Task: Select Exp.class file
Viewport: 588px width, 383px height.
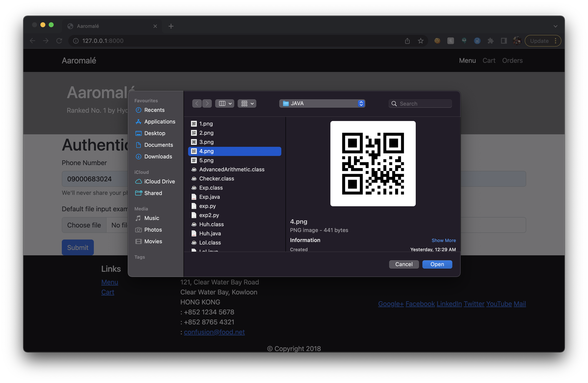Action: tap(235, 188)
